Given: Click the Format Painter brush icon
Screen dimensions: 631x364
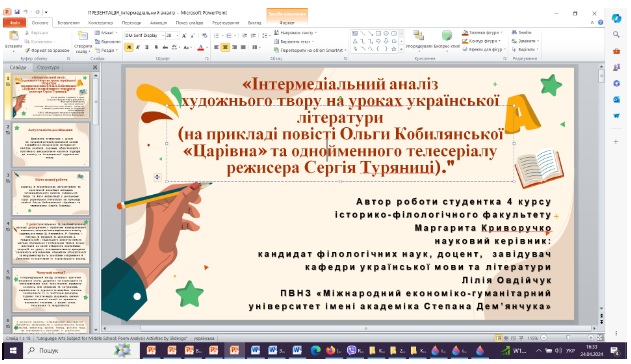Looking at the screenshot, I should [x=27, y=50].
